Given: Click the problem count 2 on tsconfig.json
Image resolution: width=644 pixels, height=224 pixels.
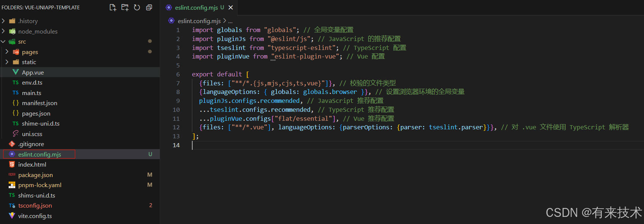Looking at the screenshot, I should click(x=151, y=205).
